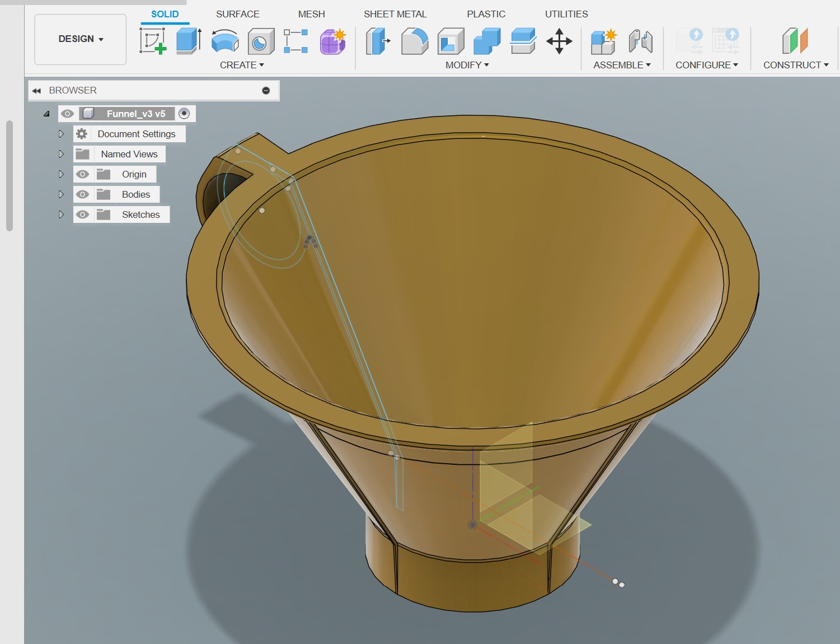Select the Create Sketch tool
This screenshot has width=840, height=644.
coord(151,41)
